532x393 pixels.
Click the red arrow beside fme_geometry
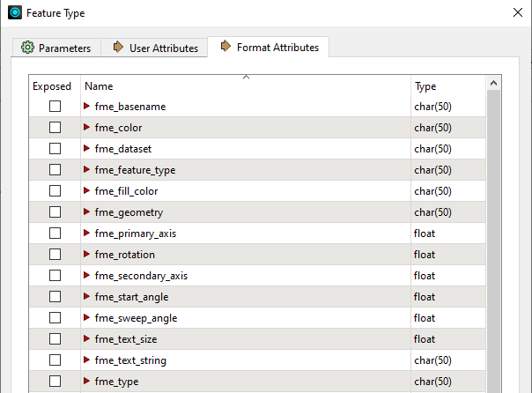[86, 212]
